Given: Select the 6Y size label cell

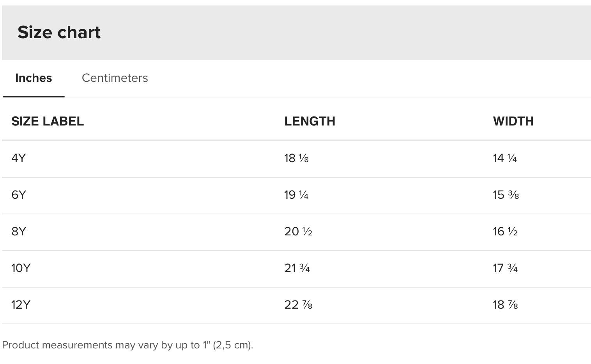Looking at the screenshot, I should click(x=19, y=195).
